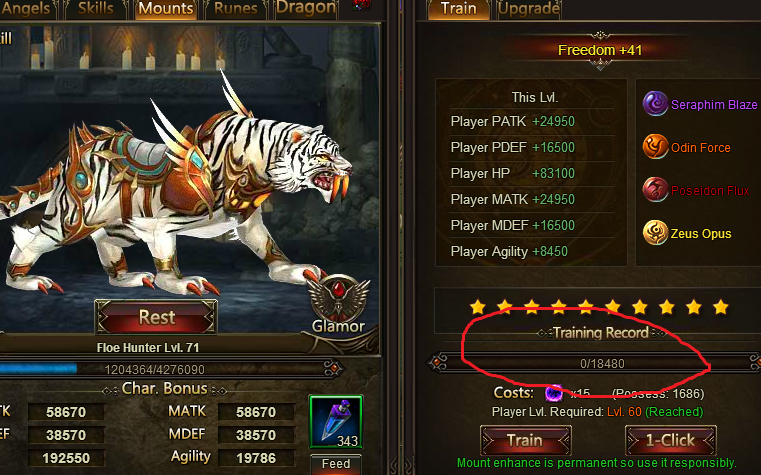Click the mount feed potion item showing 343
This screenshot has width=761, height=475.
click(336, 422)
